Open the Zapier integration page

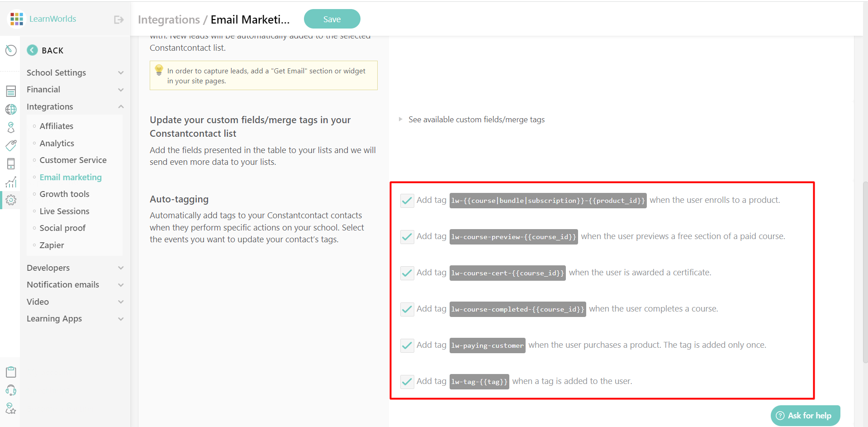[x=52, y=245]
